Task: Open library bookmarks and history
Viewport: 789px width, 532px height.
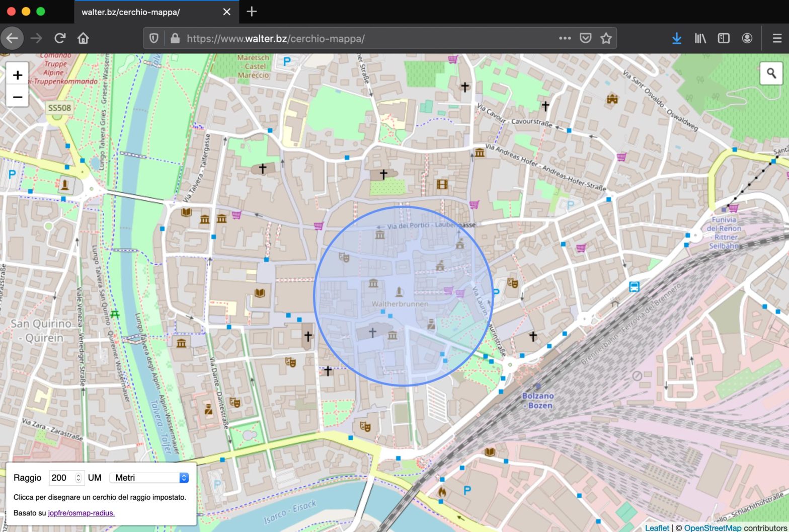Action: [700, 38]
